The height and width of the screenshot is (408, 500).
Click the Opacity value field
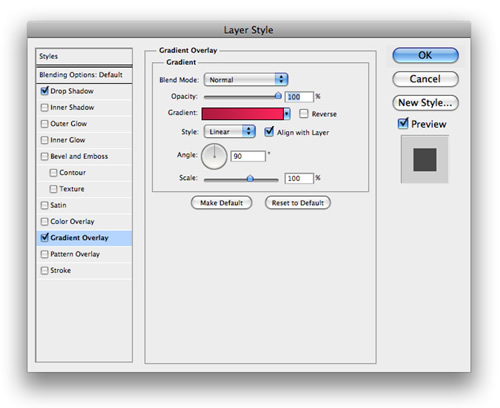coord(299,97)
